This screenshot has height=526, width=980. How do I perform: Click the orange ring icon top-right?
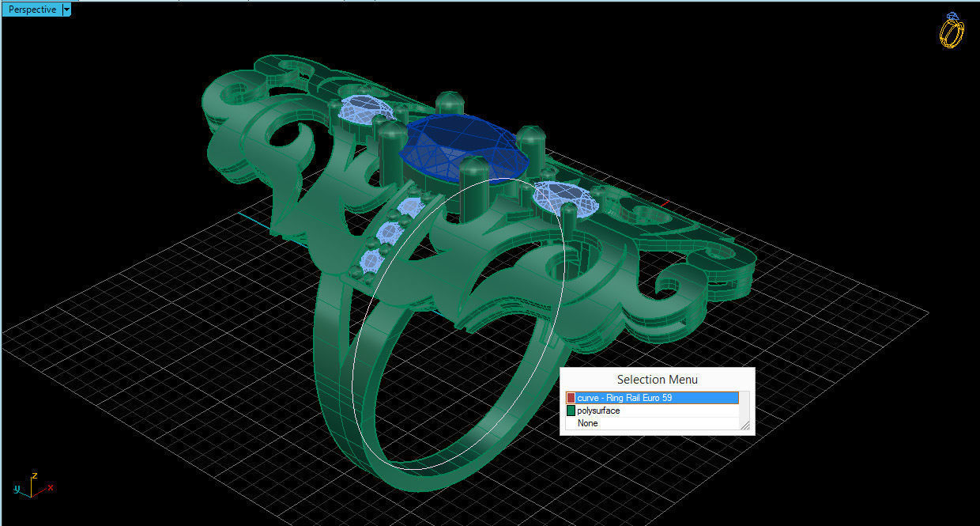point(952,30)
